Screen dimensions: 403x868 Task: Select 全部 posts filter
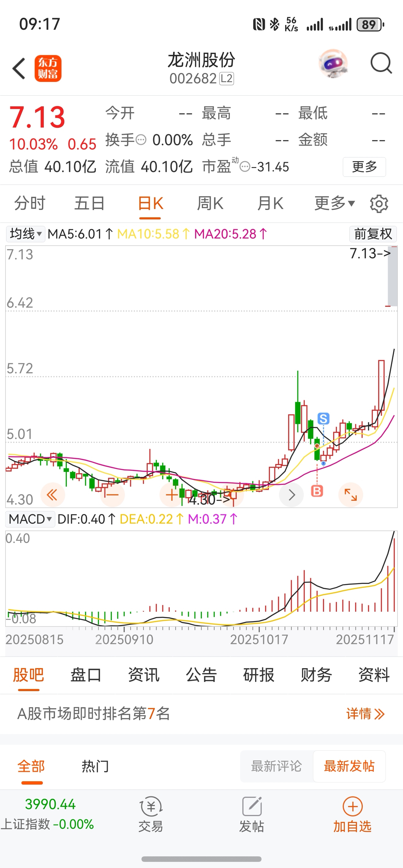point(31,766)
